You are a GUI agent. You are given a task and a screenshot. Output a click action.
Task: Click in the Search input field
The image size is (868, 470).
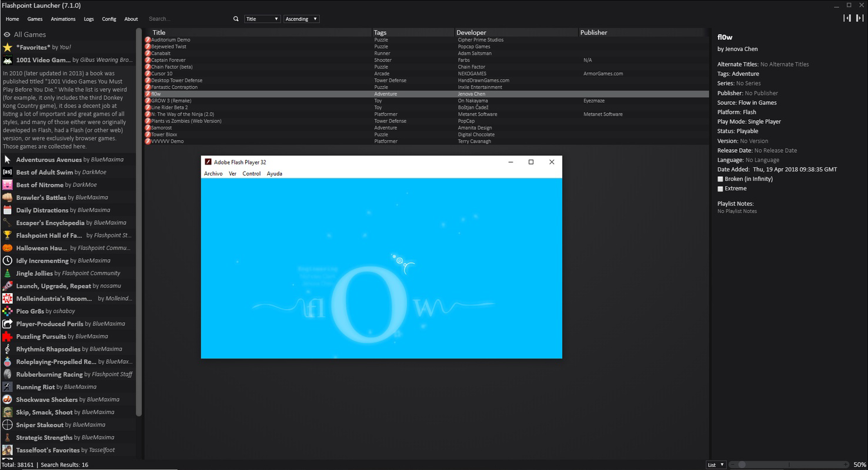188,19
